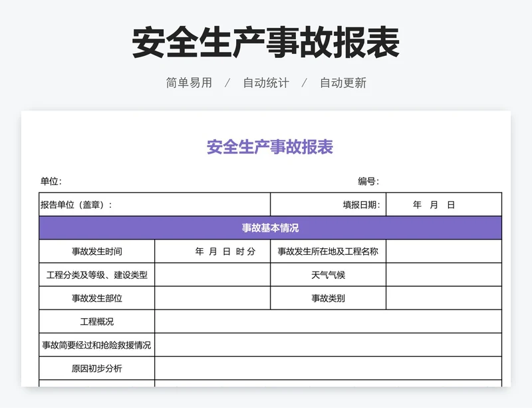532x408 pixels.
Task: Click the 年 月 日 date cell
Action: coord(444,204)
